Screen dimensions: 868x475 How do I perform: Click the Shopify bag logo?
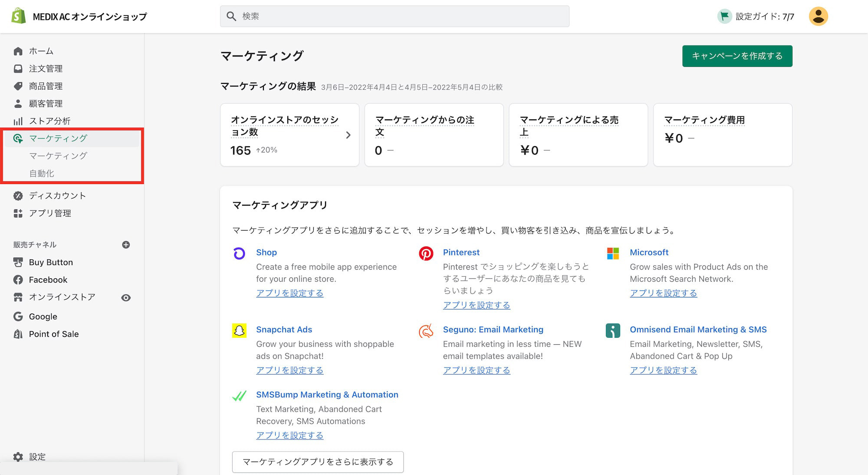[x=18, y=16]
